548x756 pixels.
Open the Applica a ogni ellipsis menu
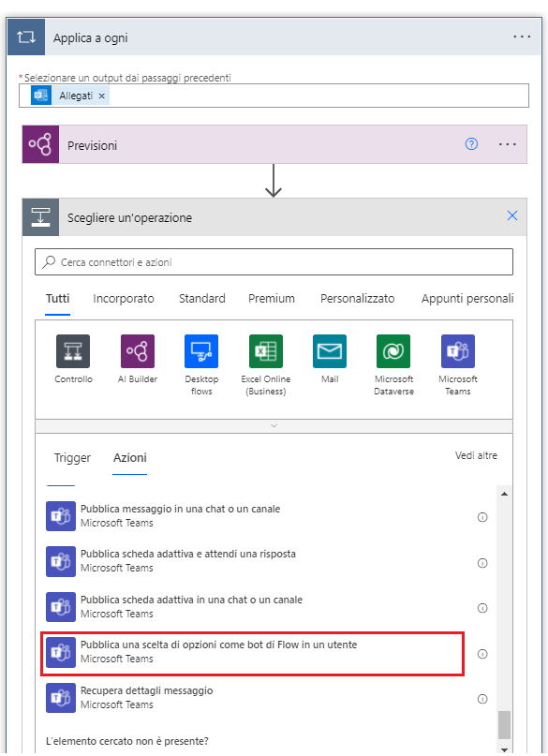point(522,37)
